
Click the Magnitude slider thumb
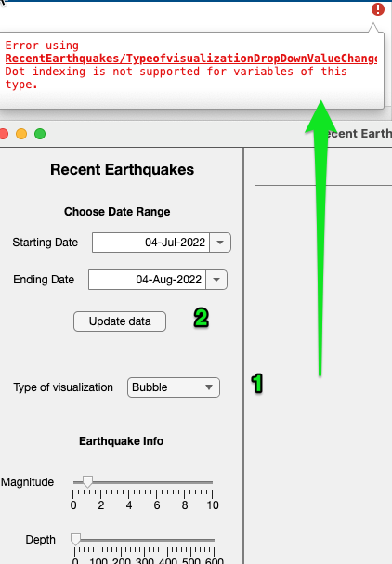(x=87, y=481)
